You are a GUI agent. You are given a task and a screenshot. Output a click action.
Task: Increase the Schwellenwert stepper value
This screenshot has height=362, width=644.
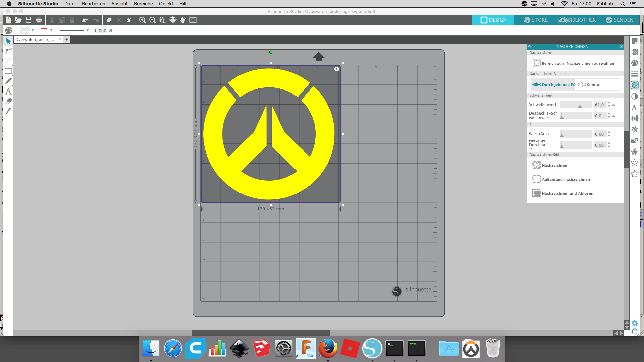[x=609, y=103]
